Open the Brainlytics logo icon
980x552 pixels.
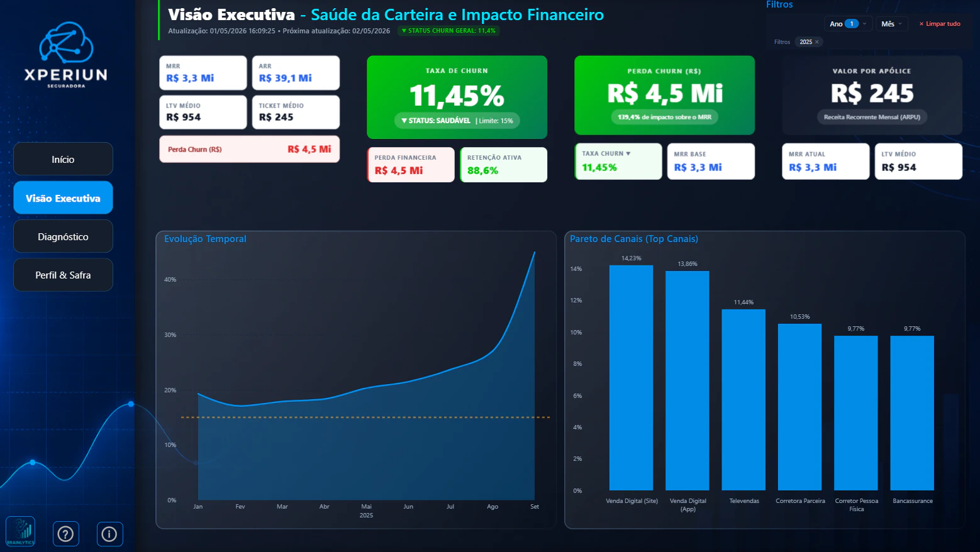click(x=20, y=532)
